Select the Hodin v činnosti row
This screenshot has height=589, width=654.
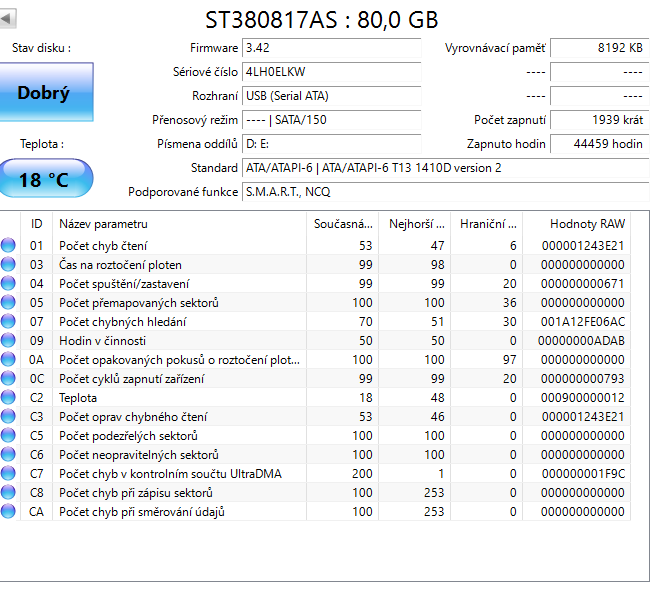click(315, 340)
